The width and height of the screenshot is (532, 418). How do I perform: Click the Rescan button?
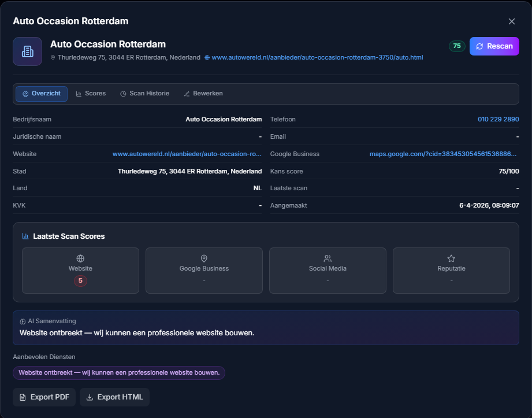494,46
